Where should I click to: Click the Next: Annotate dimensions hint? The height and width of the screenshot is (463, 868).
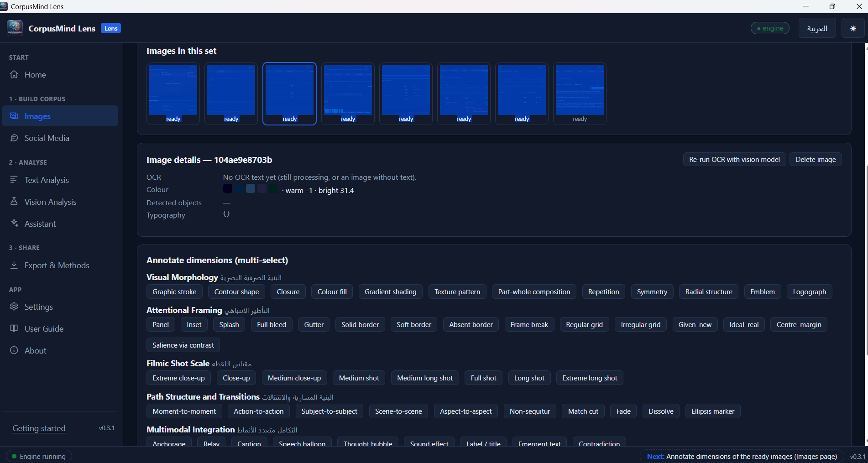[742, 456]
